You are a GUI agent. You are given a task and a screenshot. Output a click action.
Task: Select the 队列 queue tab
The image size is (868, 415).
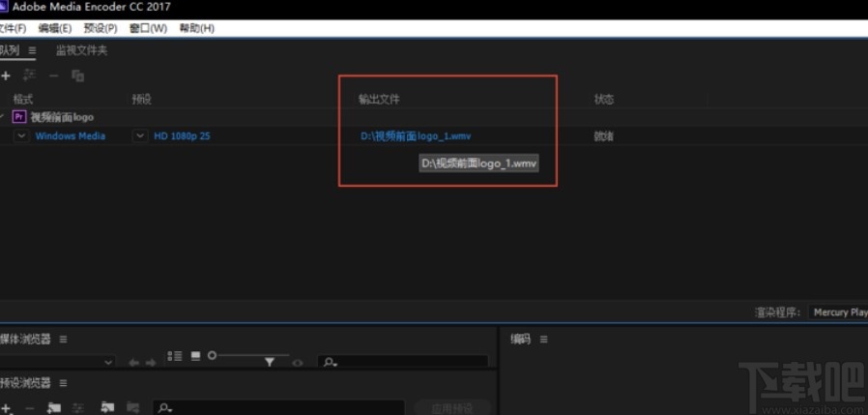[x=10, y=50]
